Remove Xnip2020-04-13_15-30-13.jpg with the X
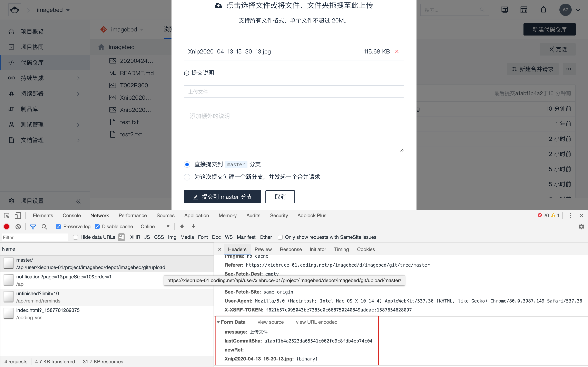The width and height of the screenshot is (588, 367). (x=397, y=51)
